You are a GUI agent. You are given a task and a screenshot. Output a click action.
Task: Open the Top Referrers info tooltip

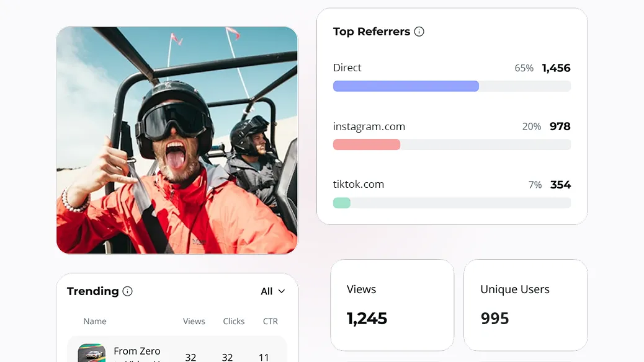point(420,31)
